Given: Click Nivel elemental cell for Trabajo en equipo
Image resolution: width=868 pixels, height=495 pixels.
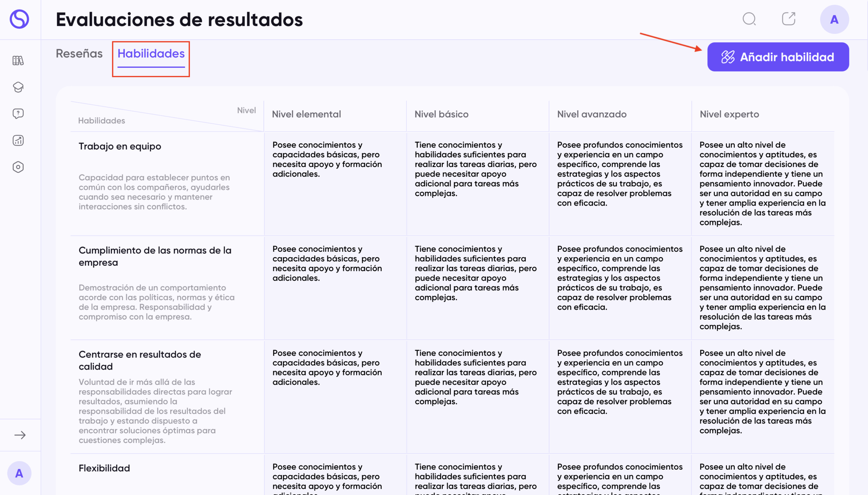Looking at the screenshot, I should [x=327, y=159].
